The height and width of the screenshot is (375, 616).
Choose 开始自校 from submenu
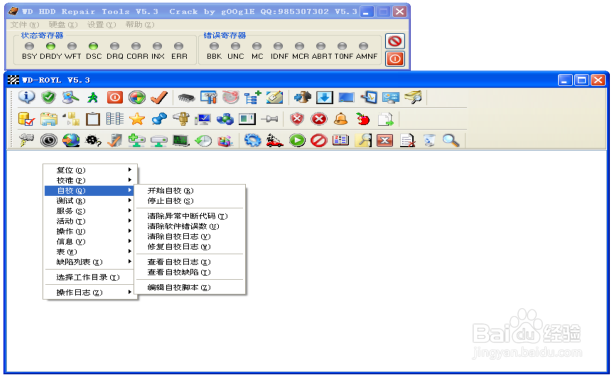[190, 190]
